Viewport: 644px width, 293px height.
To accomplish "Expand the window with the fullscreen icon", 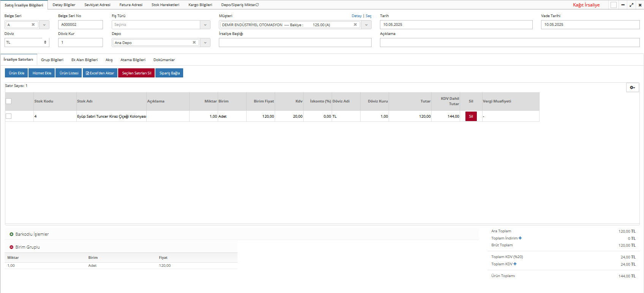I will click(x=631, y=5).
